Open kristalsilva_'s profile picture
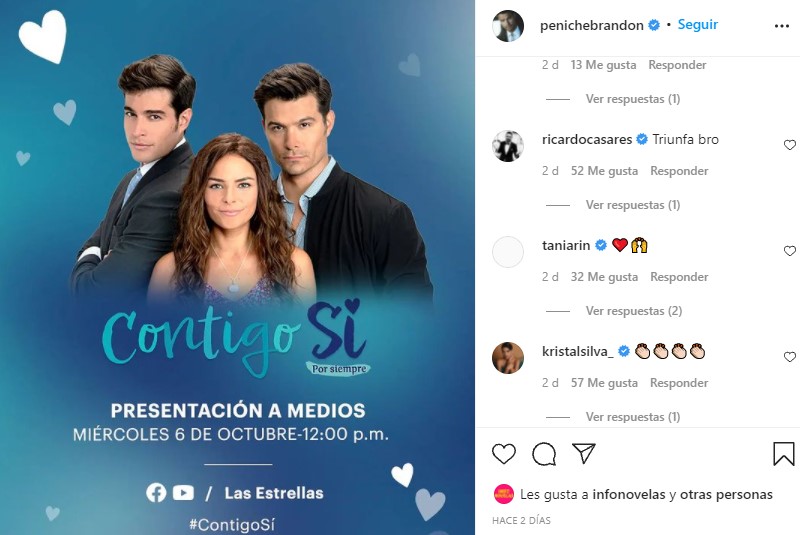This screenshot has width=800, height=535. 508,358
